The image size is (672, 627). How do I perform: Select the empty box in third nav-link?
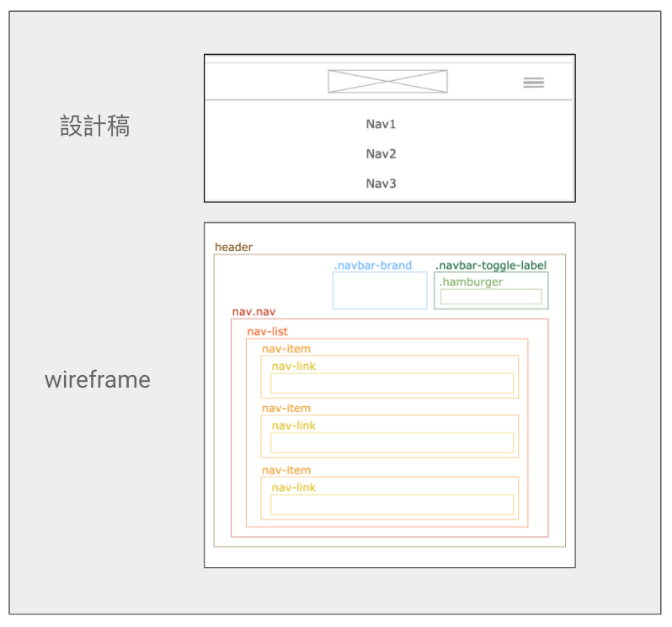coord(392,504)
